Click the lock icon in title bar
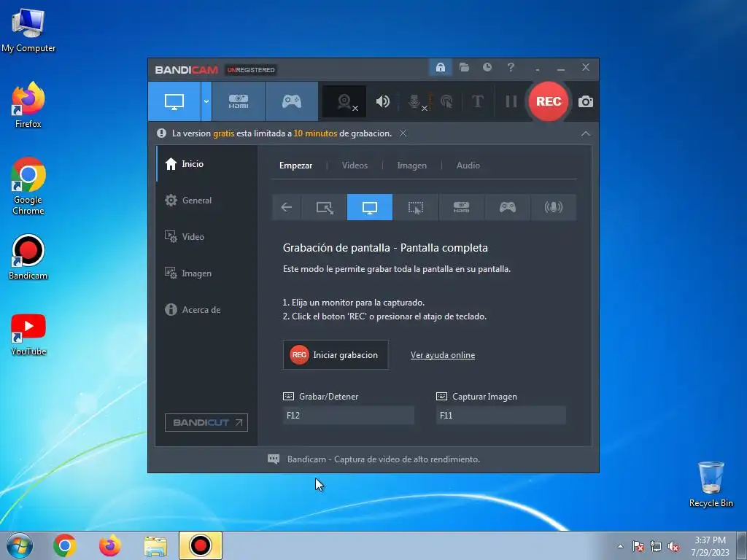The height and width of the screenshot is (560, 747). click(x=440, y=67)
